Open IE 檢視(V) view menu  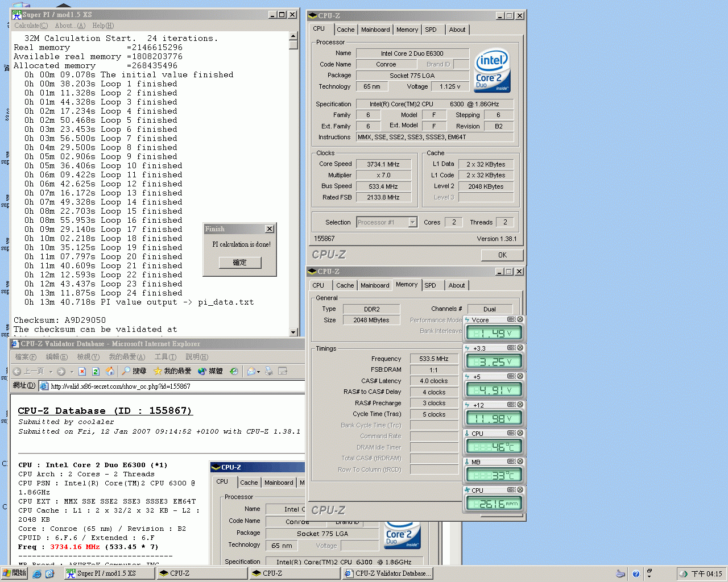[x=88, y=357]
